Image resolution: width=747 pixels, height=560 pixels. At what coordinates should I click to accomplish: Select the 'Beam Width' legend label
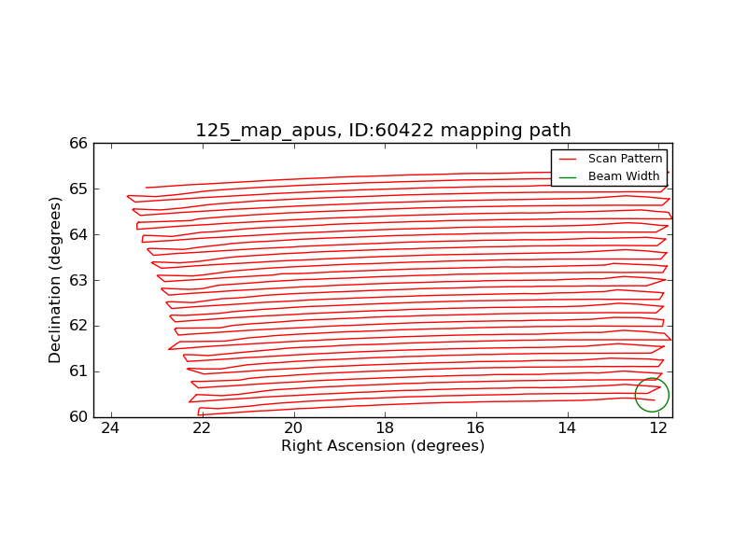point(624,176)
